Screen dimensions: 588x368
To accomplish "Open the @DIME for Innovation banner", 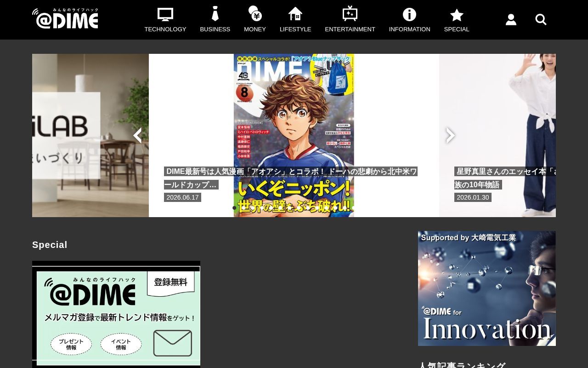I will click(x=487, y=288).
